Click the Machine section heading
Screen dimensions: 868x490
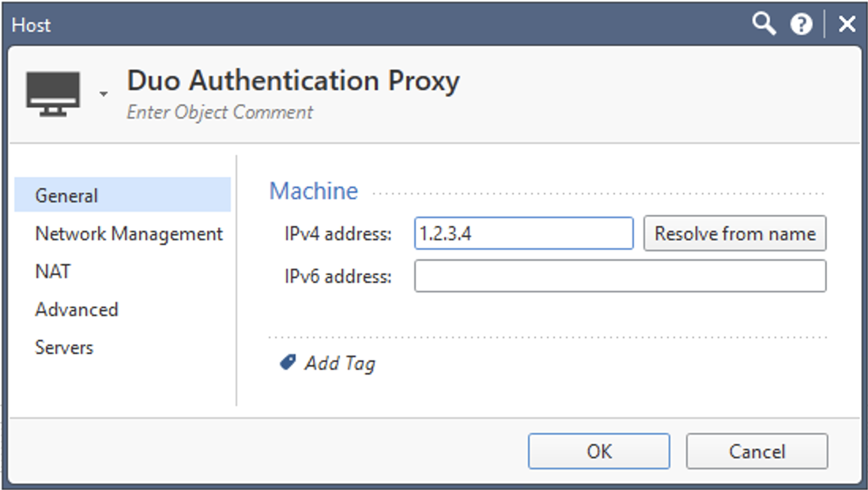click(x=313, y=190)
